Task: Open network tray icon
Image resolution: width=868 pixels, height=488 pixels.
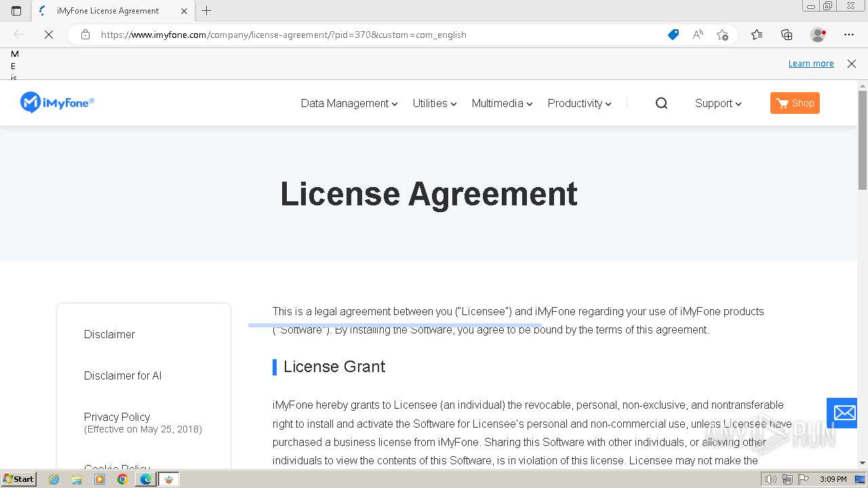Action: pyautogui.click(x=787, y=479)
